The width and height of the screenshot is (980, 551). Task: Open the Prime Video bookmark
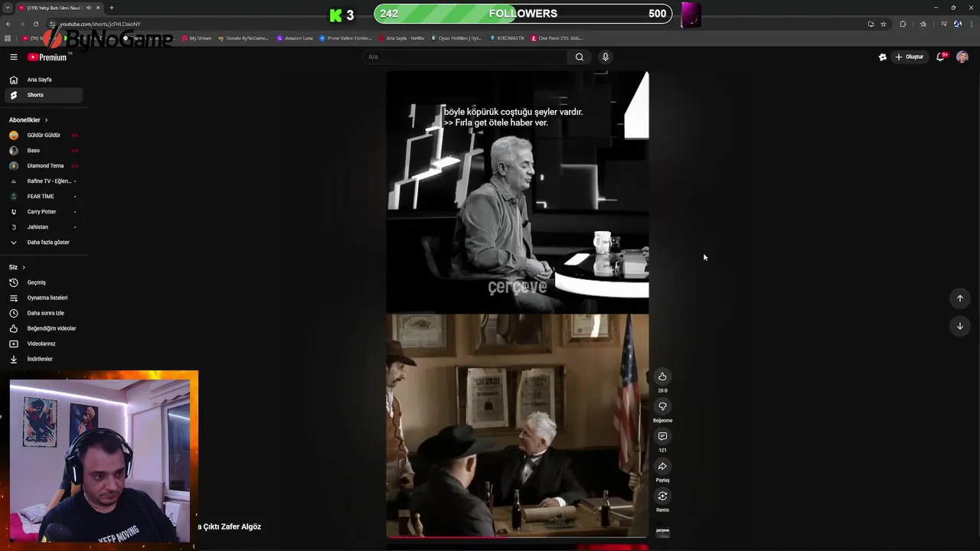pyautogui.click(x=345, y=38)
